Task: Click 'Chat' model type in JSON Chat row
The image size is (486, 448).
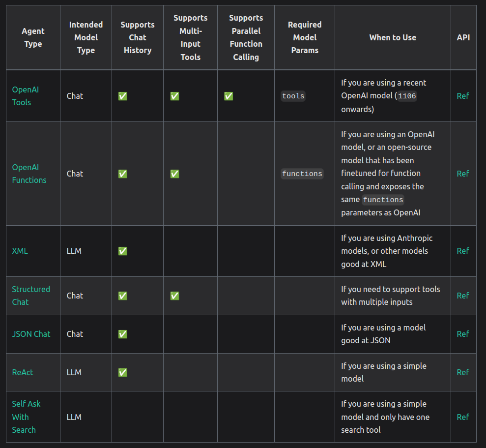Action: pyautogui.click(x=75, y=334)
